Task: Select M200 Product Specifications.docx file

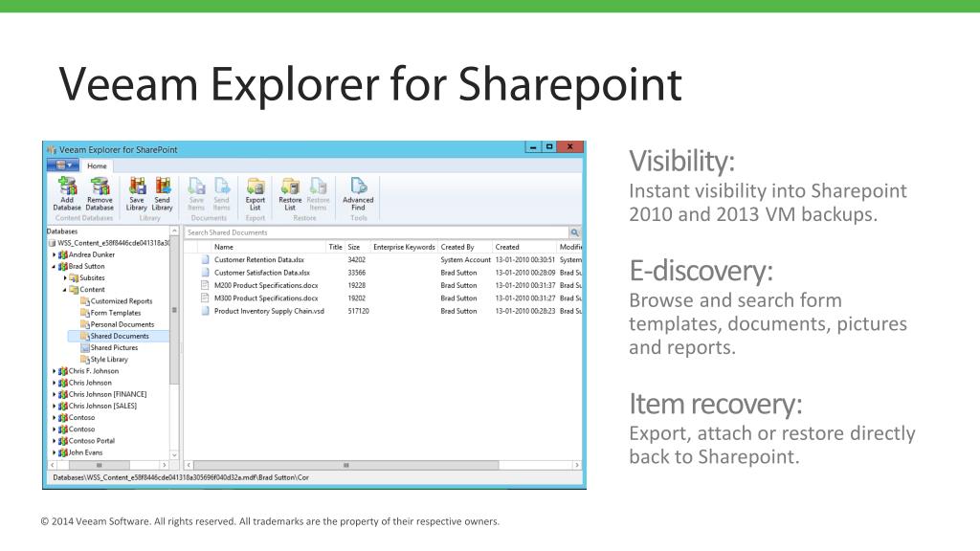Action: [x=266, y=285]
